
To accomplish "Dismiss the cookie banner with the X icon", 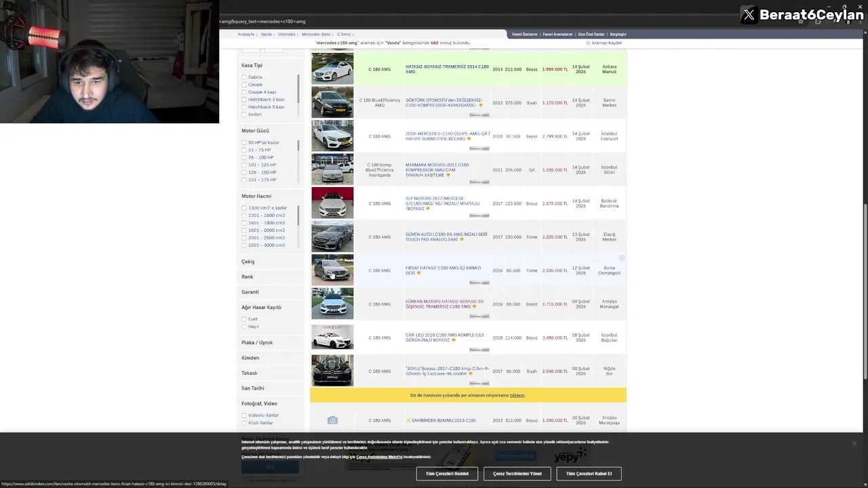I will coord(854,443).
